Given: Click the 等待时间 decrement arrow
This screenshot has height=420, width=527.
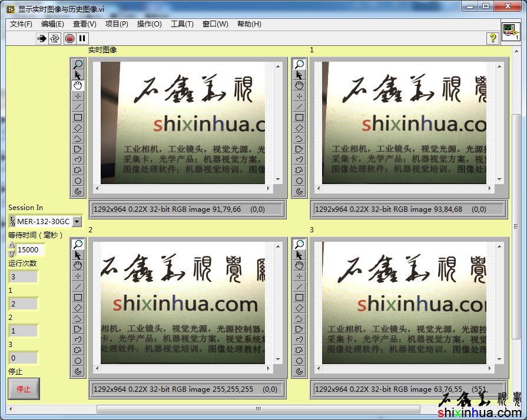Looking at the screenshot, I should point(12,254).
